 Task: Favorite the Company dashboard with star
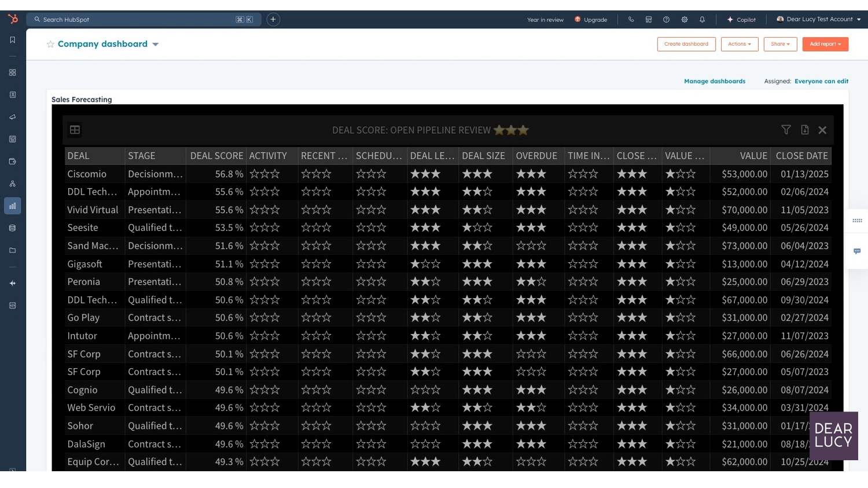(50, 45)
